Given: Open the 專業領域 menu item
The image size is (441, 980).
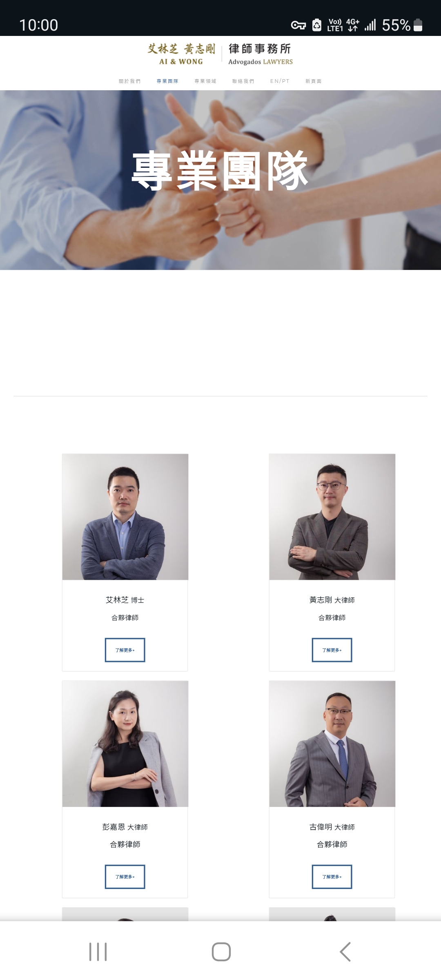Looking at the screenshot, I should coord(205,81).
